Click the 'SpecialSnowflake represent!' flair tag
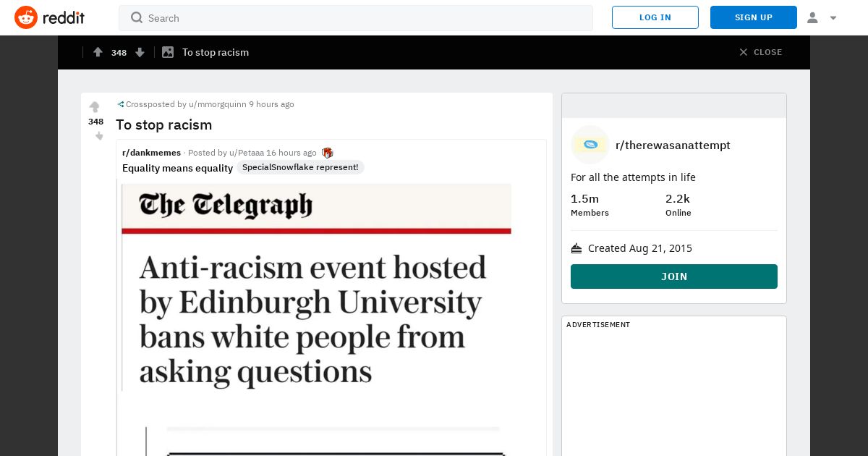This screenshot has width=868, height=456. click(300, 167)
